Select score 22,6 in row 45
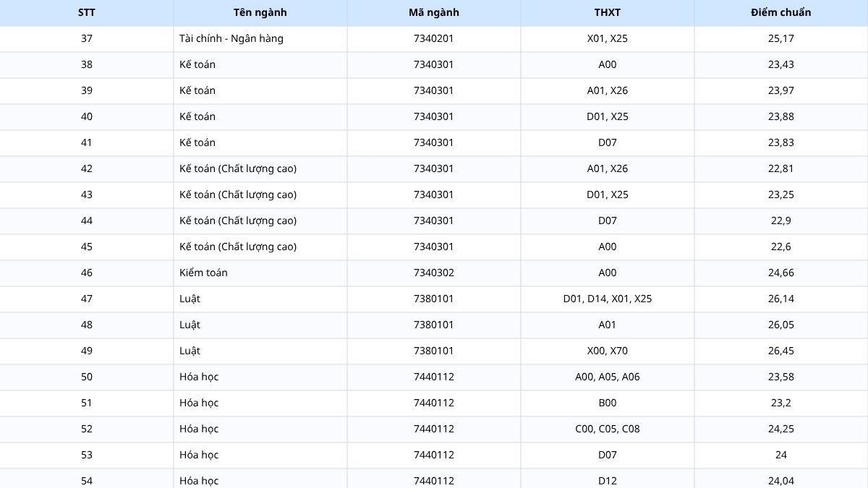Image resolution: width=868 pixels, height=488 pixels. pyautogui.click(x=781, y=247)
